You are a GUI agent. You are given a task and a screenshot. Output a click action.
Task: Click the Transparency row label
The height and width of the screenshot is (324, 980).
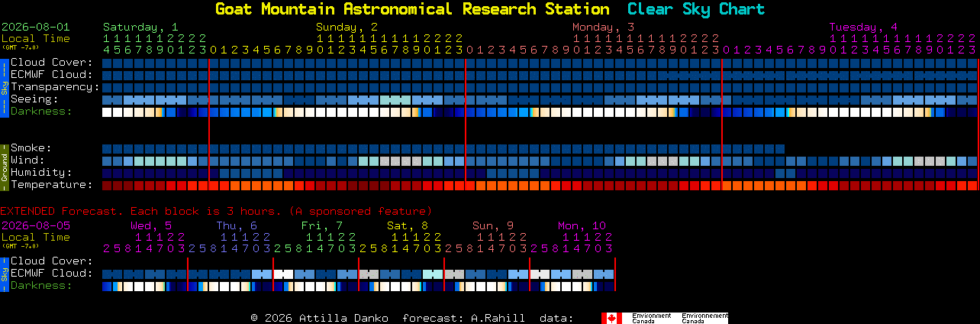(55, 86)
